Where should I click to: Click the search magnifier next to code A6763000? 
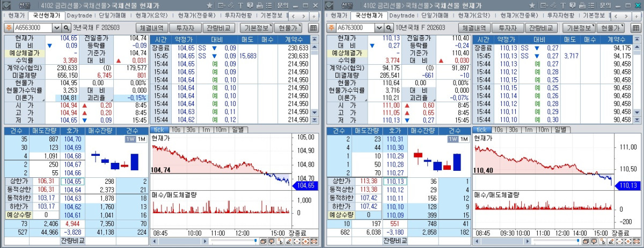[x=389, y=28]
